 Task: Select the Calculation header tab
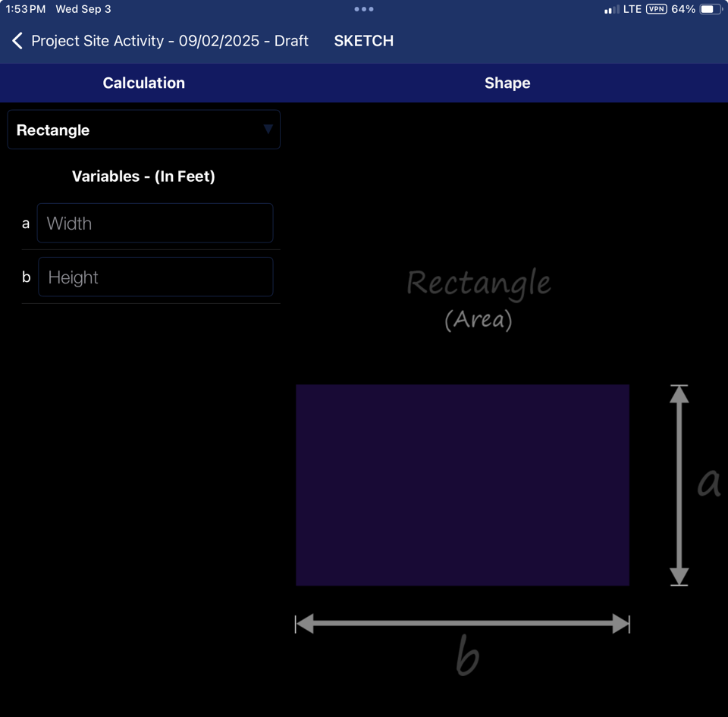coord(144,83)
